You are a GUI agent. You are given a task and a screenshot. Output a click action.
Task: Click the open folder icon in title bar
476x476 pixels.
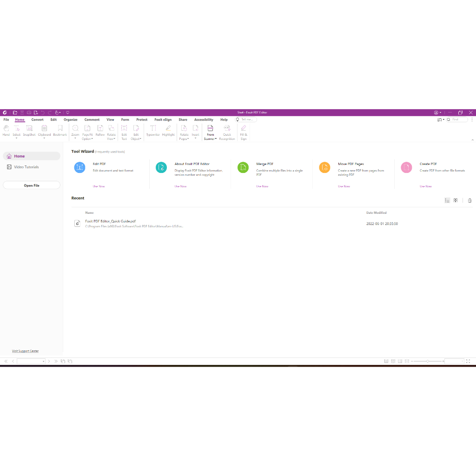(x=15, y=112)
